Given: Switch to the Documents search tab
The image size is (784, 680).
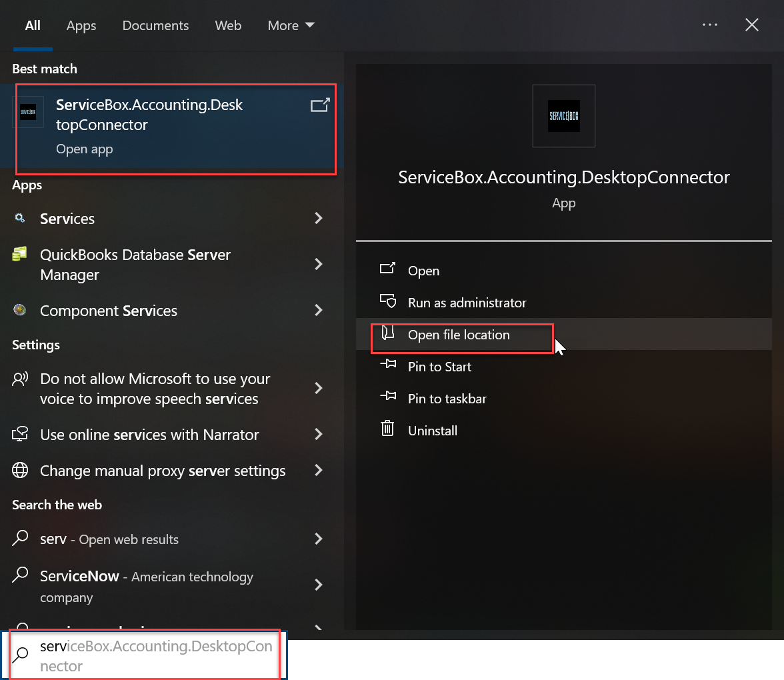Looking at the screenshot, I should coord(155,25).
